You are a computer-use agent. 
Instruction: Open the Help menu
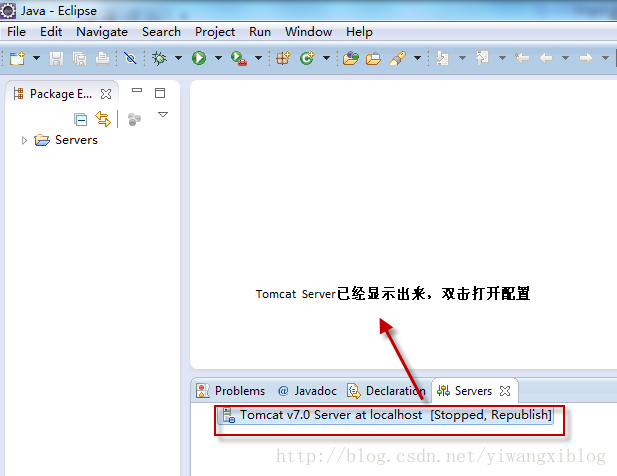click(359, 32)
